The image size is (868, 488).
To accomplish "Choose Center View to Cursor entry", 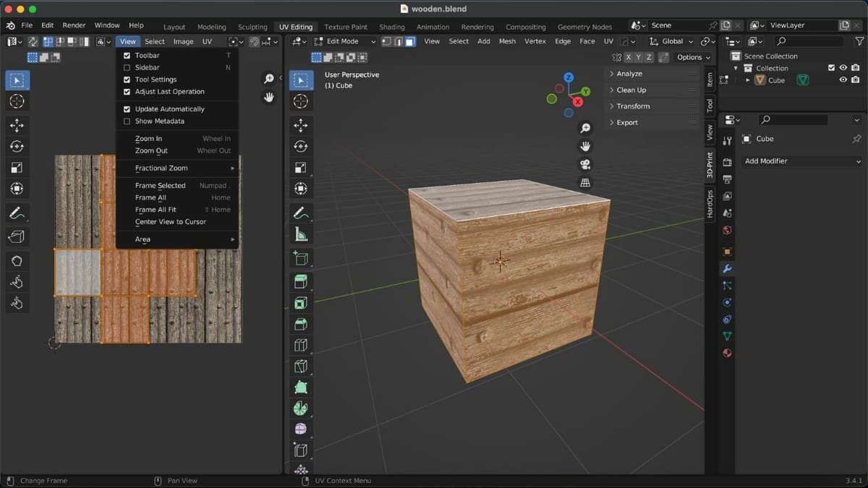I will tap(177, 222).
